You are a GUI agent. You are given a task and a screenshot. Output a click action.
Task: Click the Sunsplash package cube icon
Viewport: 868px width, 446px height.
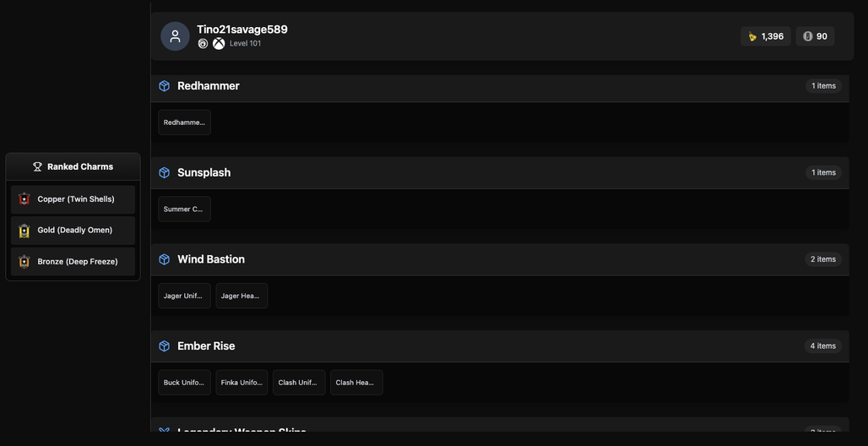(x=164, y=173)
